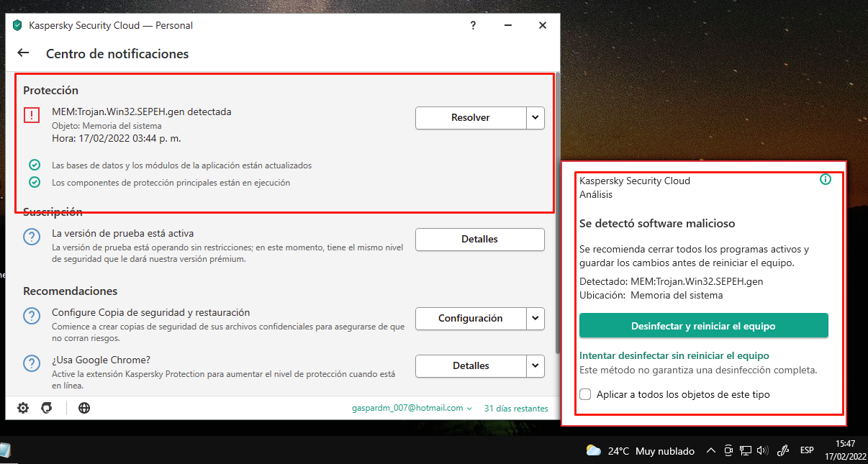This screenshot has width=868, height=464.
Task: Open the clock showing 15:47
Action: tap(846, 450)
